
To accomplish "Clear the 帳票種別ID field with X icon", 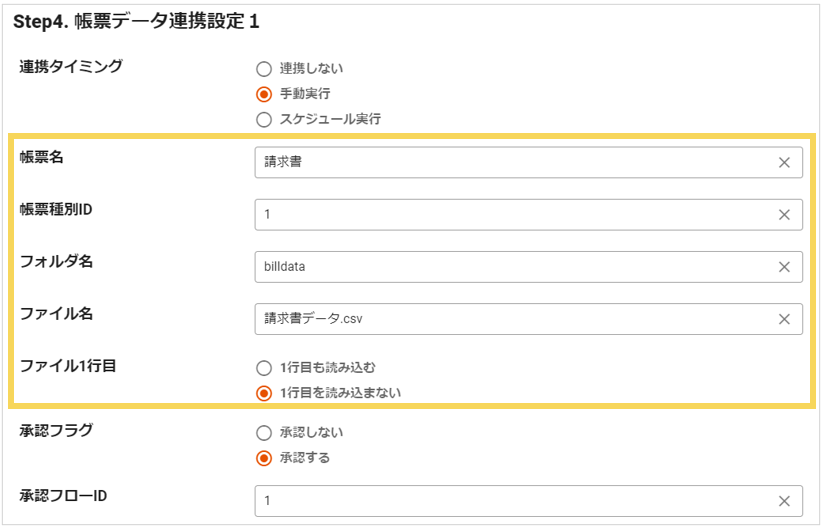I will (784, 215).
